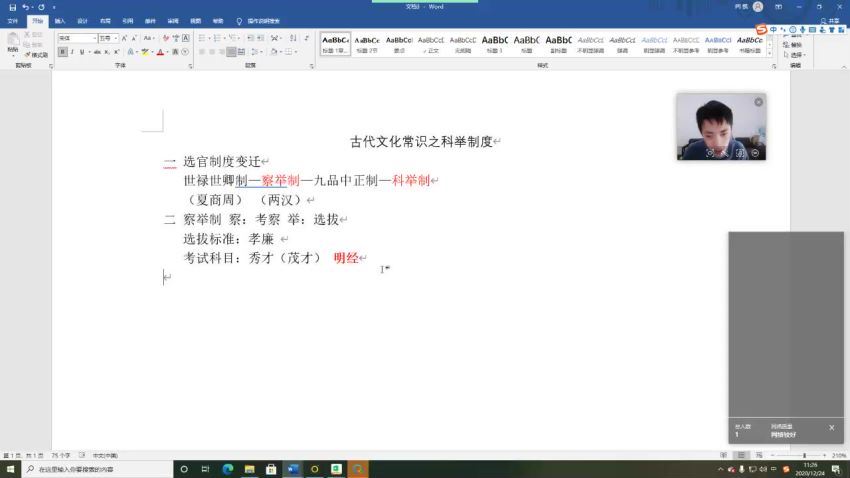Open Microsoft Edge from the taskbar
Image resolution: width=850 pixels, height=478 pixels.
pos(227,468)
